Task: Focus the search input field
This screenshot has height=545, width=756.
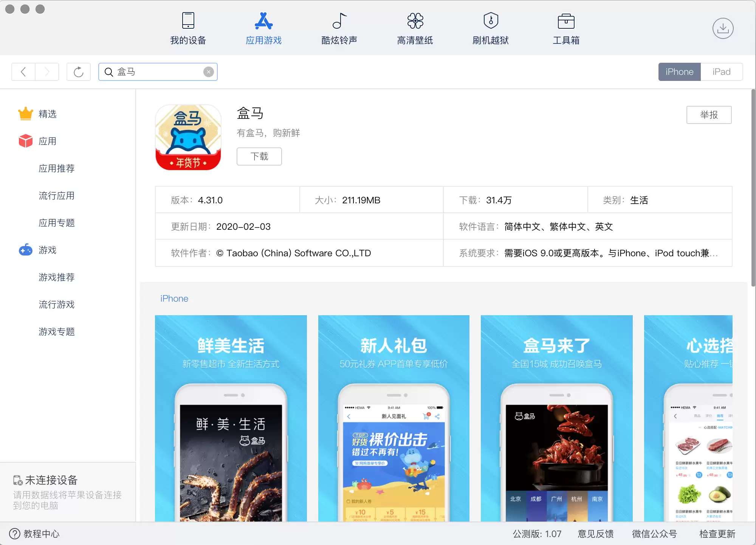Action: (x=158, y=72)
